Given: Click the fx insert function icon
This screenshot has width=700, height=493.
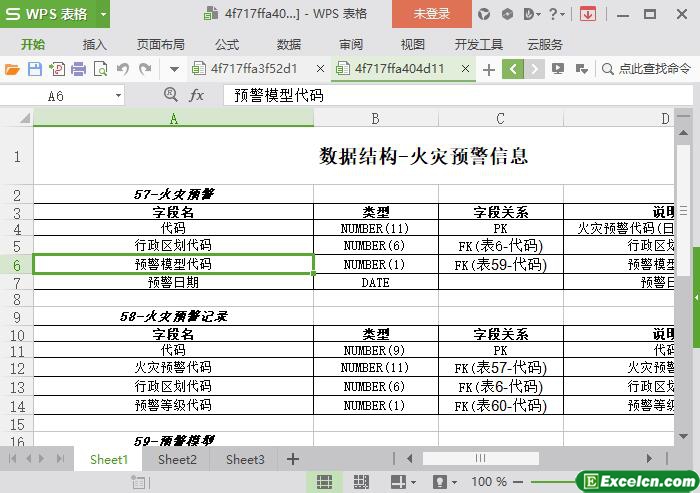Looking at the screenshot, I should [x=196, y=95].
